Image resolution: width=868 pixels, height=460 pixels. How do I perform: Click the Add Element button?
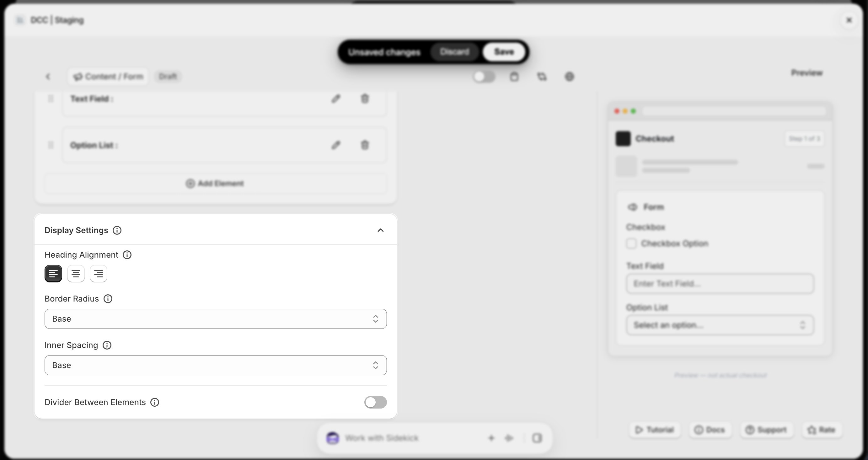215,183
